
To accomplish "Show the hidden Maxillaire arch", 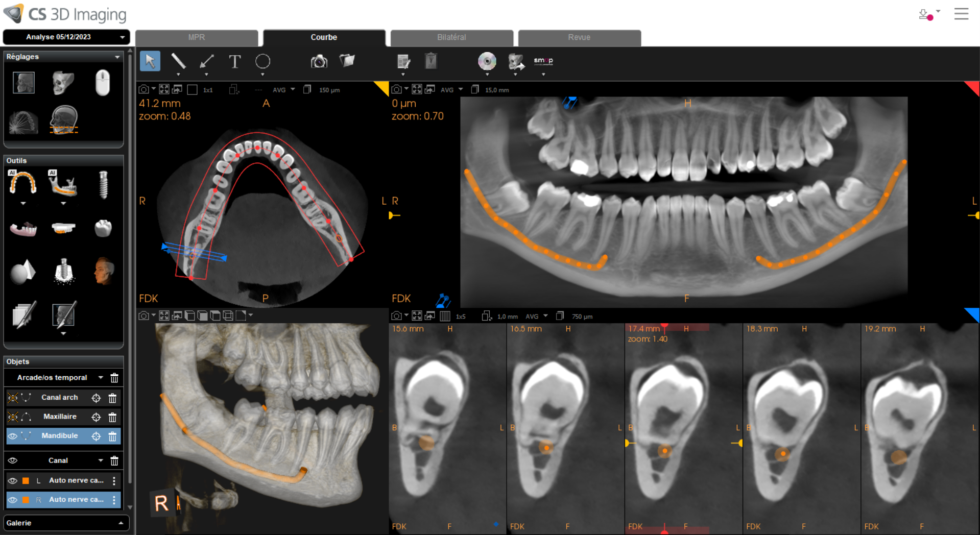I will 13,417.
